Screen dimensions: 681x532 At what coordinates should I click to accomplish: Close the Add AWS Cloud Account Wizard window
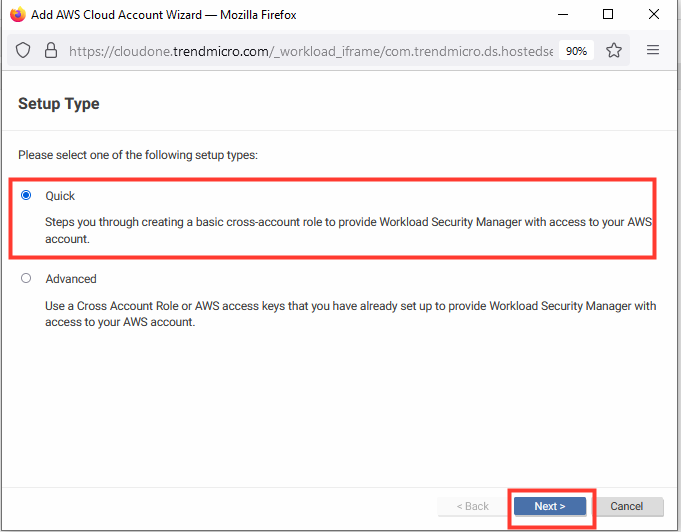[654, 14]
